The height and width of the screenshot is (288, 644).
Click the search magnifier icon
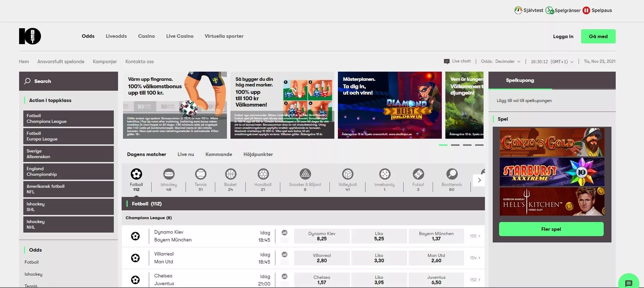pos(27,81)
